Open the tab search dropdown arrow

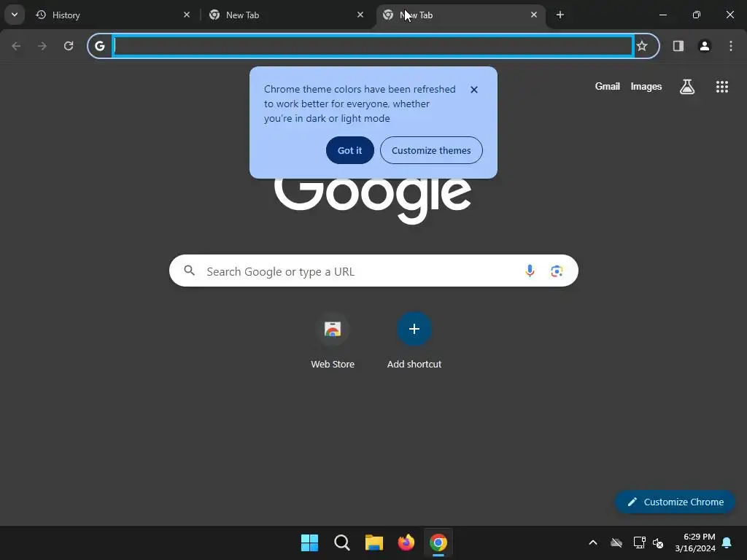tap(15, 15)
